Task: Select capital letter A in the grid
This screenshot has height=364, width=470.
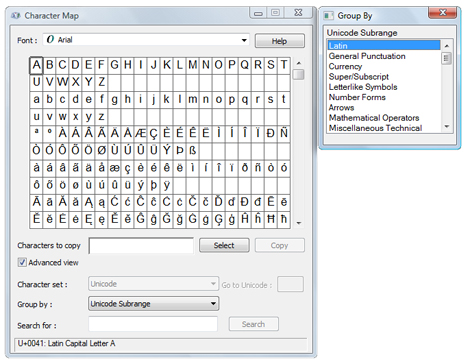Action: click(36, 65)
